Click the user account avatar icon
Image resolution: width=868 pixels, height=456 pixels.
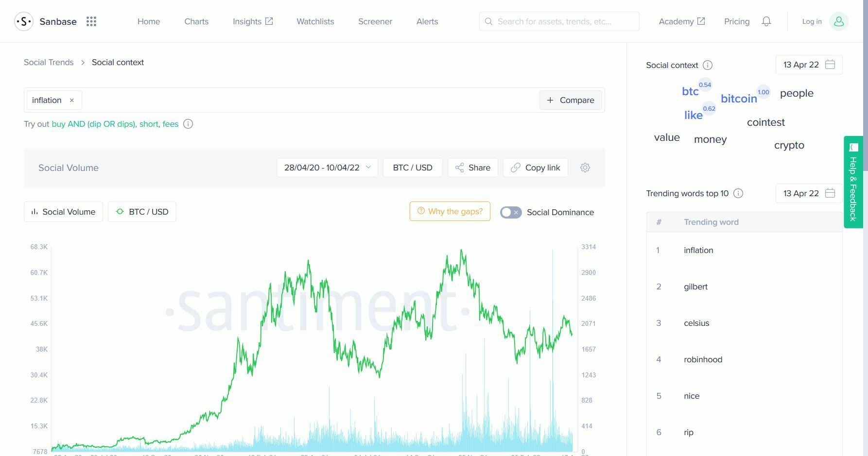(x=839, y=21)
